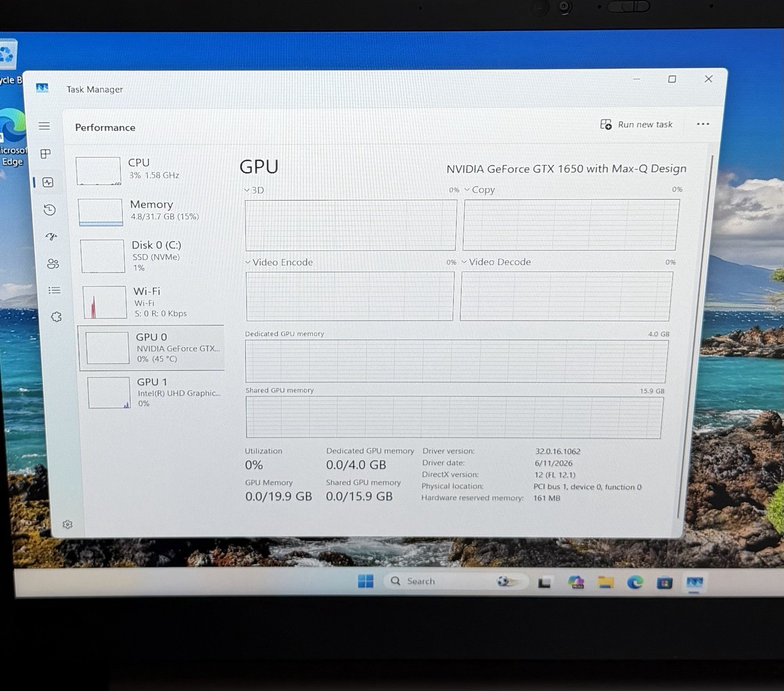Click the Windows Start button
The width and height of the screenshot is (784, 691).
click(x=366, y=581)
